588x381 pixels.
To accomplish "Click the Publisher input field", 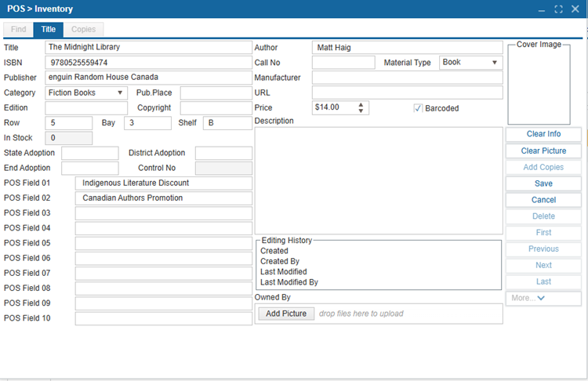I will 148,78.
